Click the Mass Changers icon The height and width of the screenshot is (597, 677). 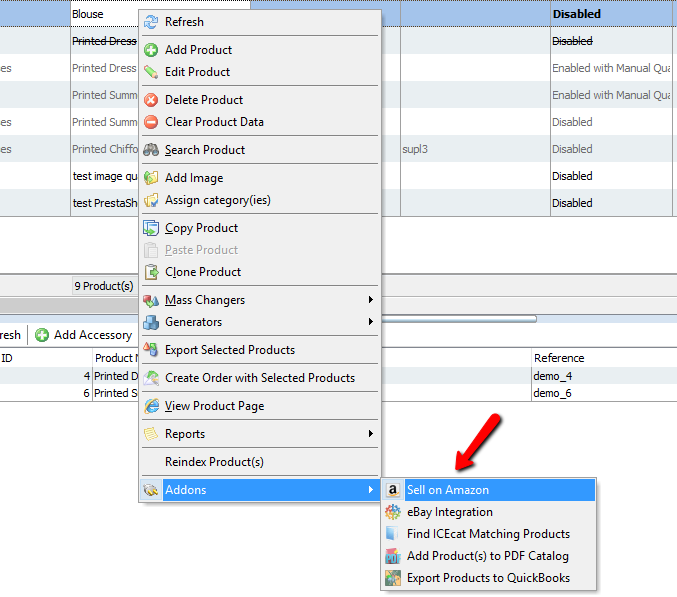[151, 300]
